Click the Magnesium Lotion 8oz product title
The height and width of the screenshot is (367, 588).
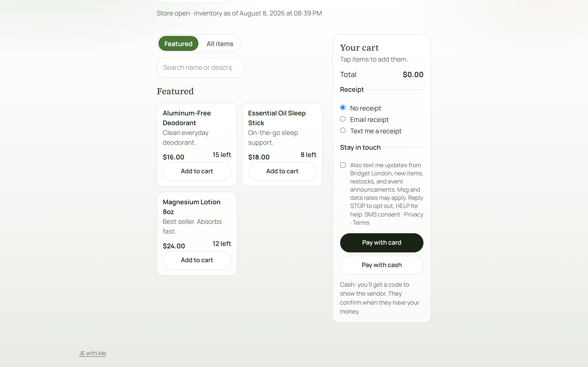[192, 207]
